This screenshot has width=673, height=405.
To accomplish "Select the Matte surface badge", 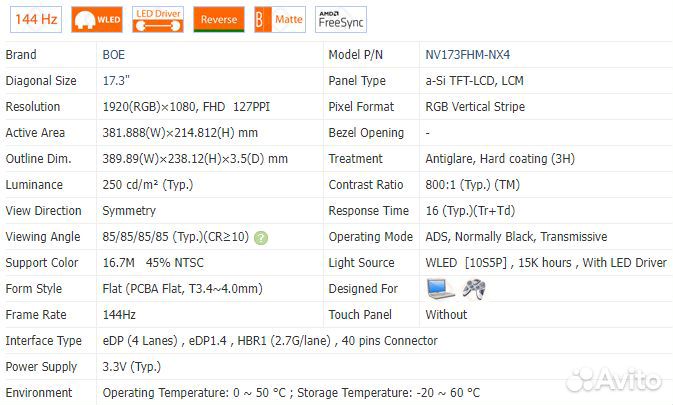I will click(278, 19).
